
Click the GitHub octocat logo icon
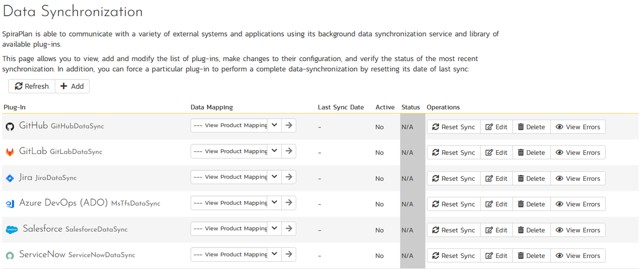10,127
